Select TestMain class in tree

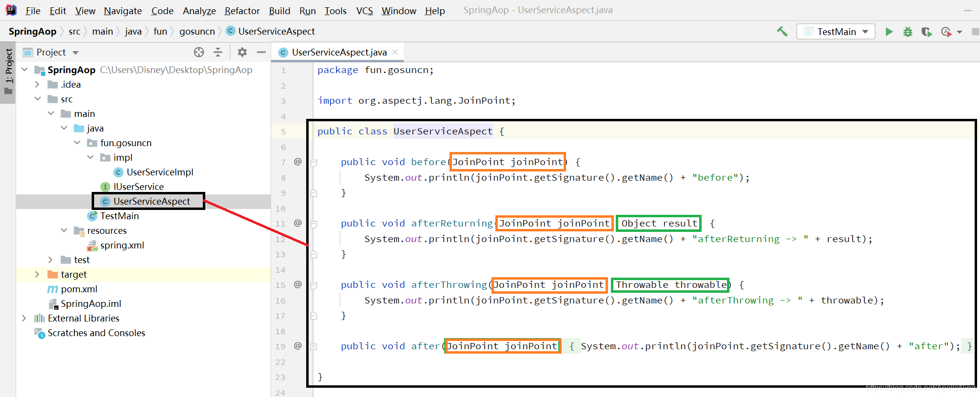[x=113, y=216]
